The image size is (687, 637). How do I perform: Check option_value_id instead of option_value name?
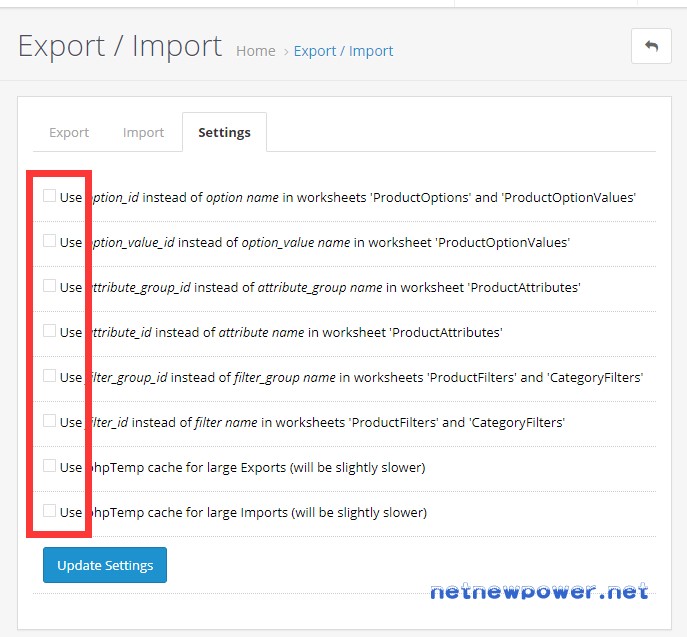(x=50, y=241)
